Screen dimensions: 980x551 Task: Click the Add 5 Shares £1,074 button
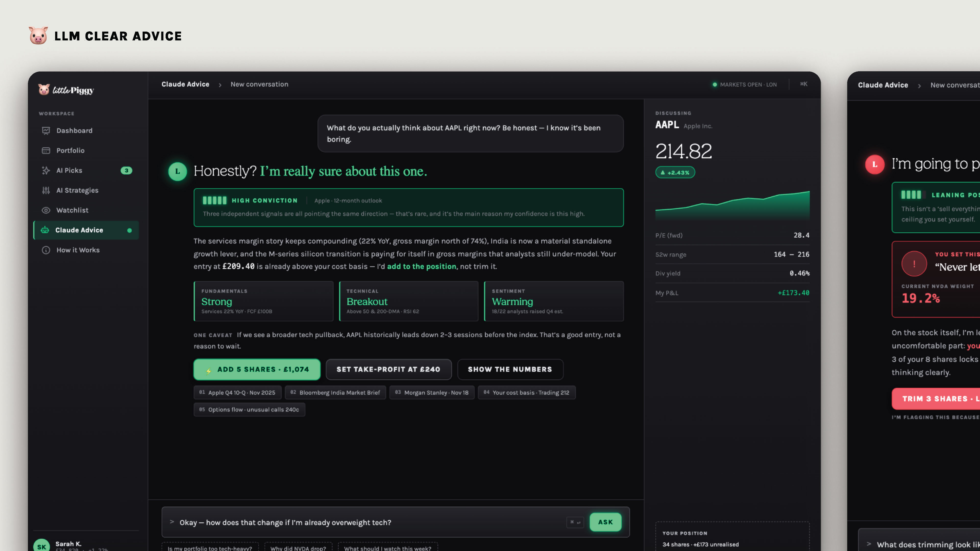pos(257,369)
